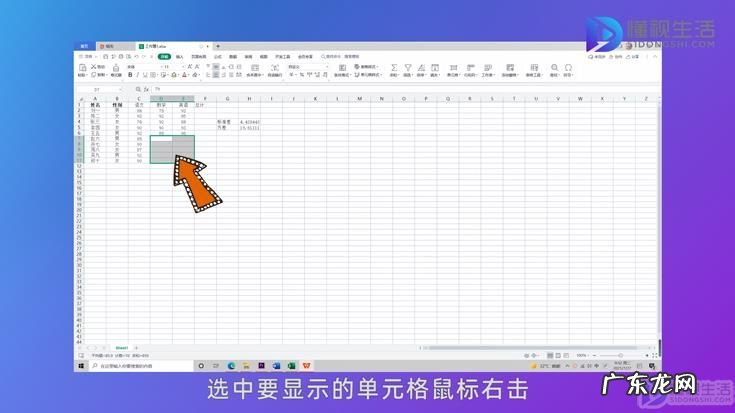
Task: Pick the red font color swatch
Action: (x=185, y=75)
